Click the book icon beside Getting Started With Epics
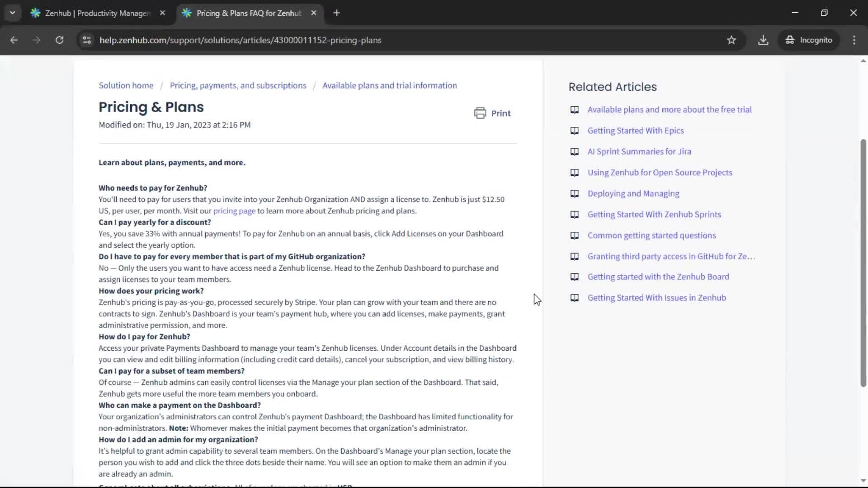The width and height of the screenshot is (868, 488). click(x=575, y=131)
